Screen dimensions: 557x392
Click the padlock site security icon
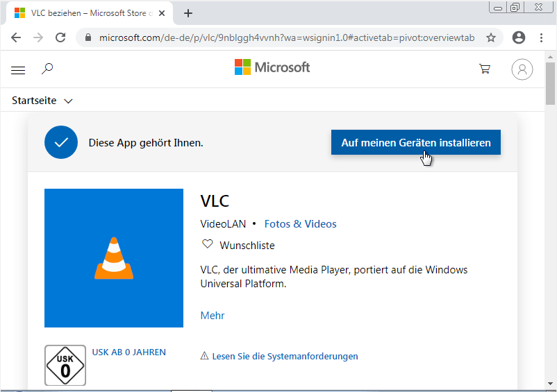(88, 37)
